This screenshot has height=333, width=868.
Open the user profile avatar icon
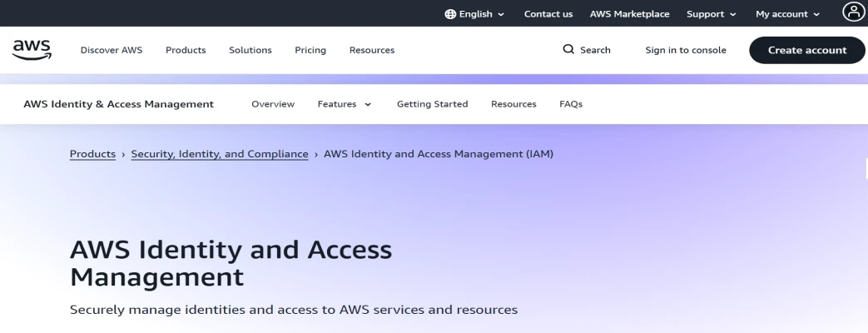coord(852,12)
